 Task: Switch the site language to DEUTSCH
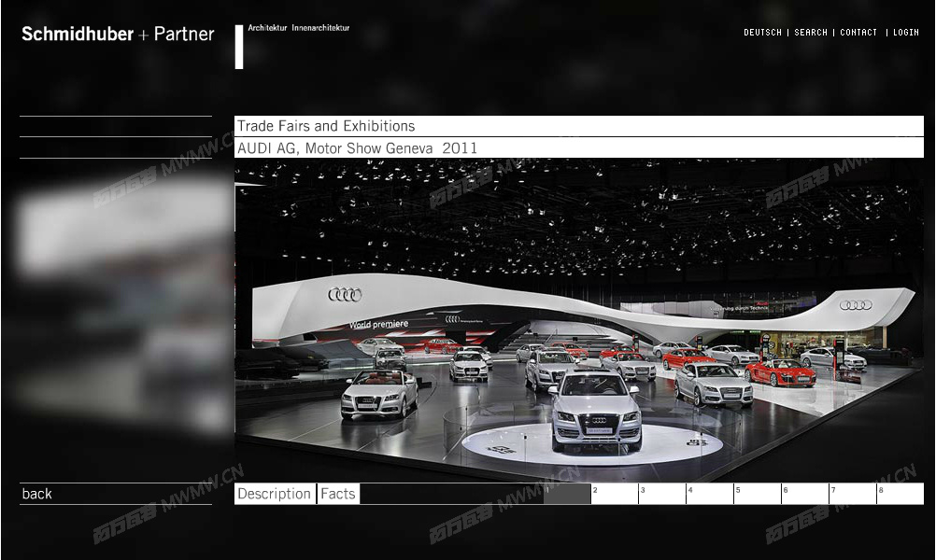(x=762, y=33)
